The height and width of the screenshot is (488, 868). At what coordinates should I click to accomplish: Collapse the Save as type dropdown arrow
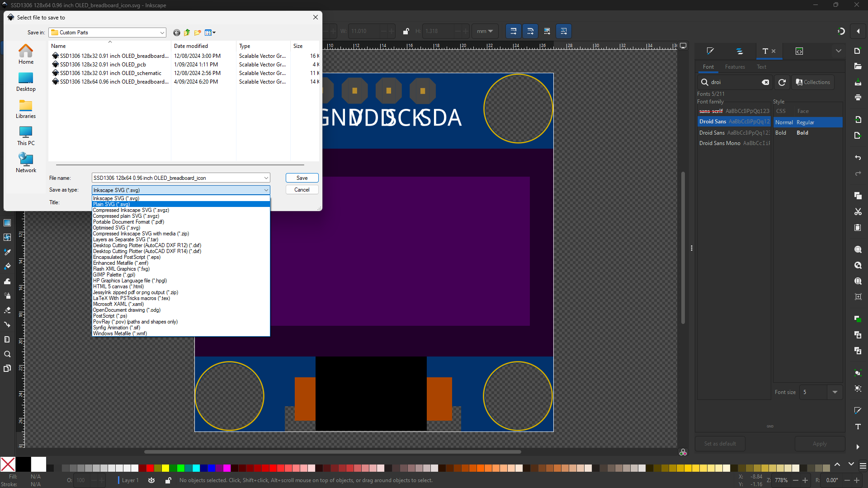(266, 190)
